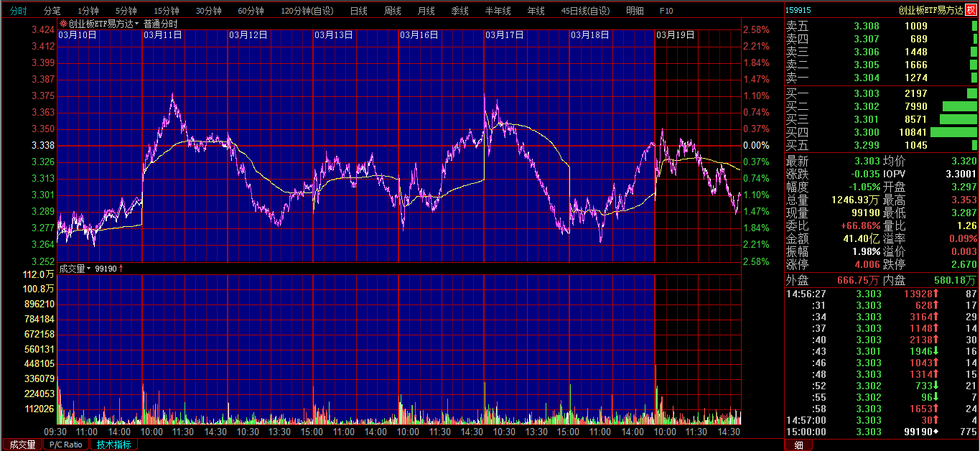Click the 细 tab under the trade list
The height and width of the screenshot is (451, 980).
798,445
